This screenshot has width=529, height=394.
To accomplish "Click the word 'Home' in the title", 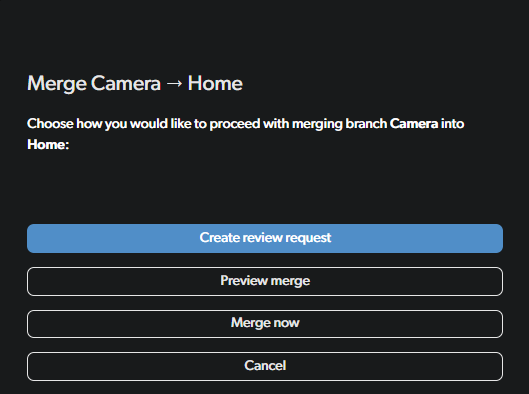I will [215, 83].
